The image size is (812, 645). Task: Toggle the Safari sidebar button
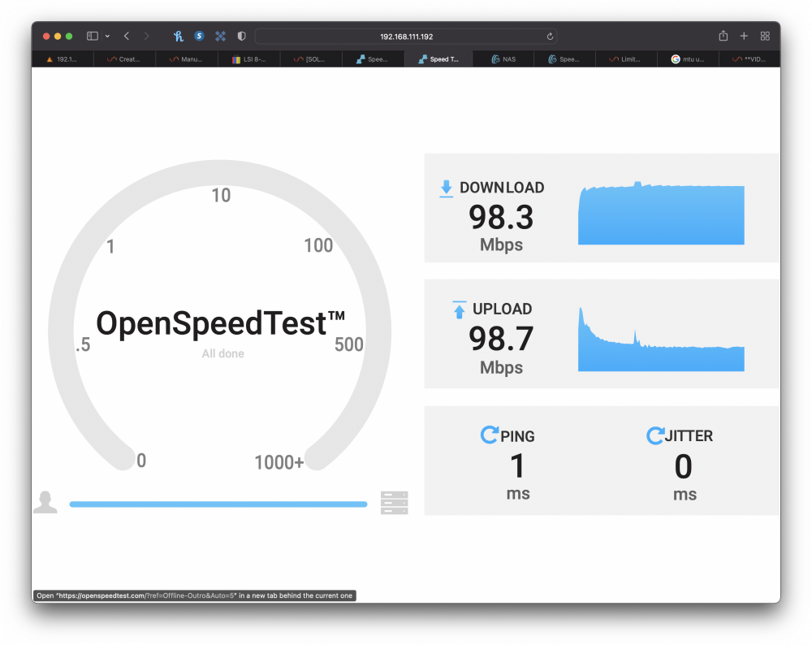pos(93,36)
